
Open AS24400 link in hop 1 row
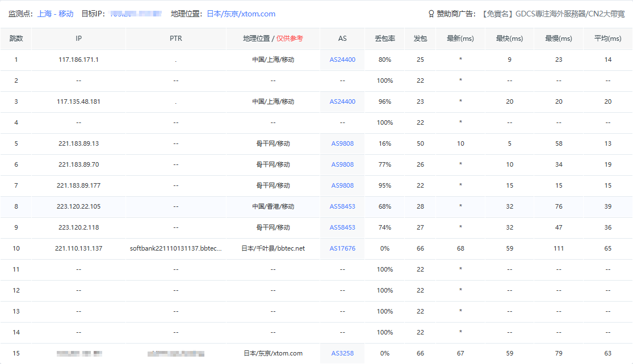pos(342,60)
